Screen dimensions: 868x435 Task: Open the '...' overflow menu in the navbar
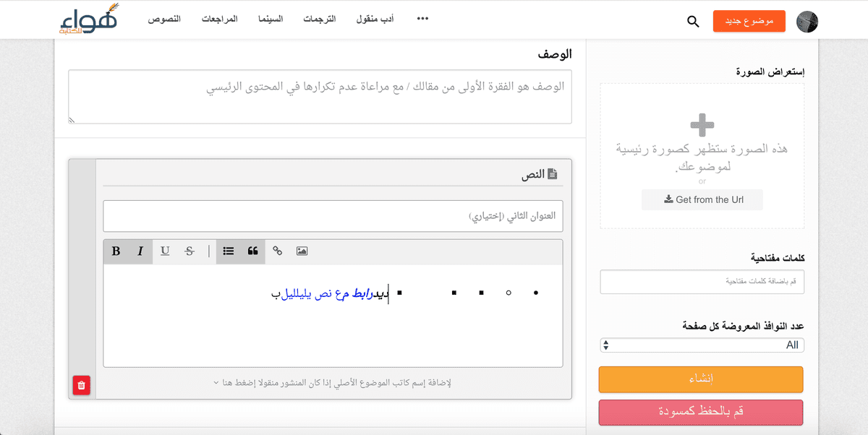[422, 19]
